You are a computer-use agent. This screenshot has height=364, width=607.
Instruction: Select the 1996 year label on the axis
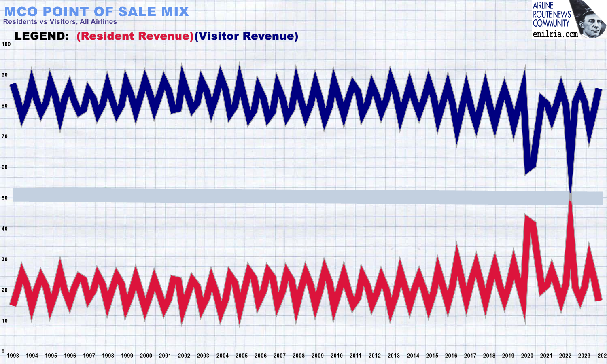click(70, 356)
